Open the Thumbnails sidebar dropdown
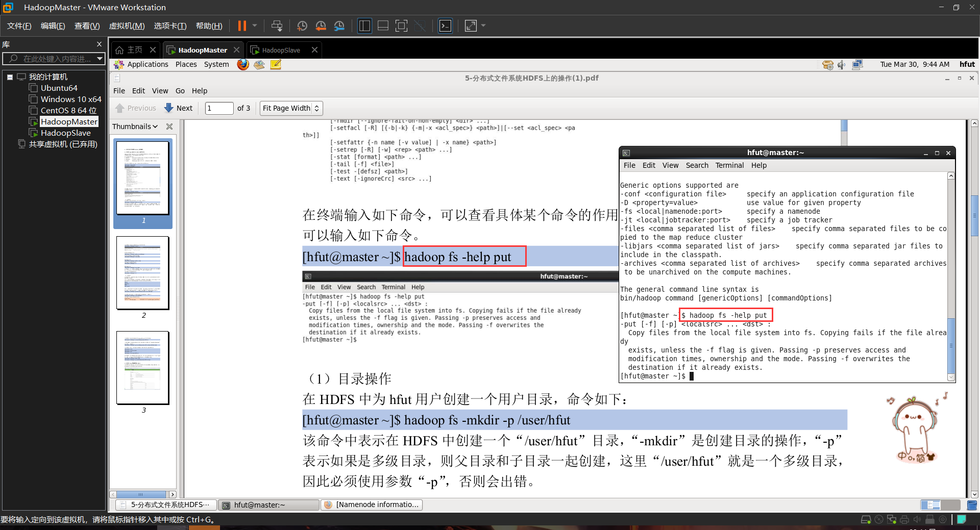This screenshot has width=980, height=530. coord(135,127)
